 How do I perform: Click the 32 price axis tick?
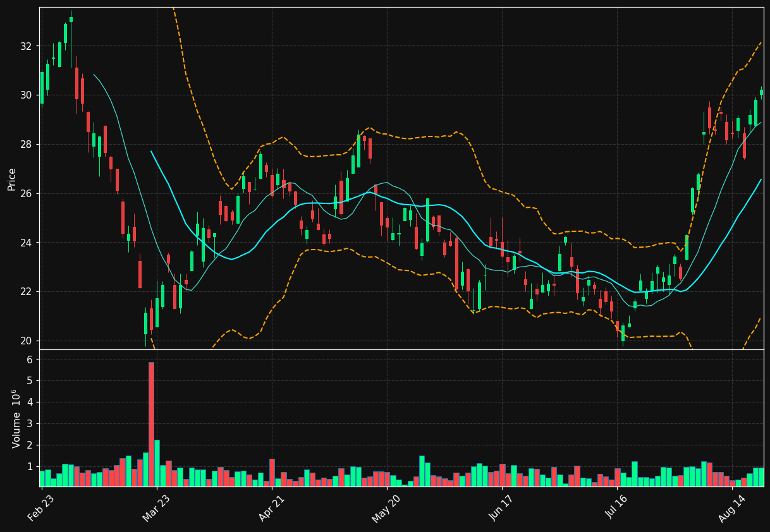click(26, 46)
